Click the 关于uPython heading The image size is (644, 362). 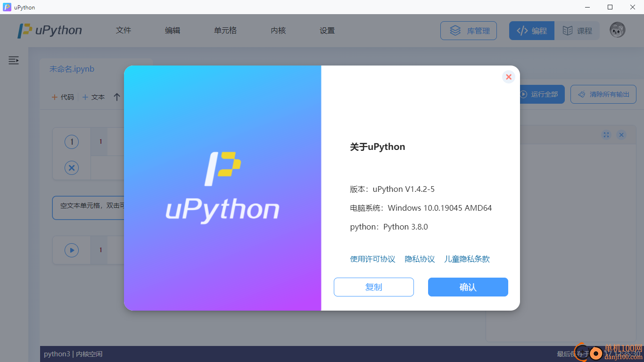(x=378, y=147)
